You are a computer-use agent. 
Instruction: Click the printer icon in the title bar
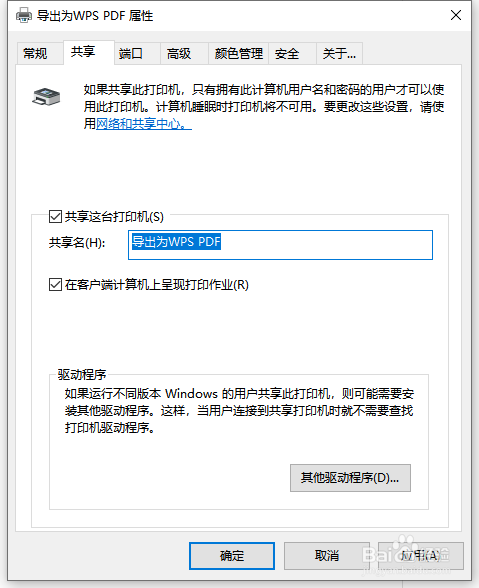point(24,15)
